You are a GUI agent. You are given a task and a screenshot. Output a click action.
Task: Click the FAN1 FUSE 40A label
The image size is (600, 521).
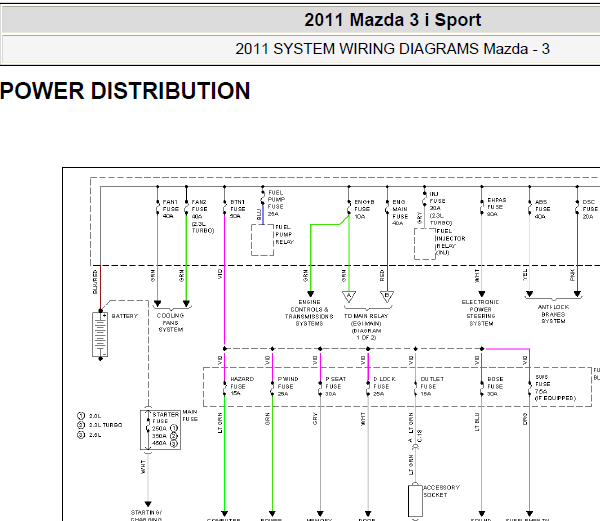tap(170, 209)
